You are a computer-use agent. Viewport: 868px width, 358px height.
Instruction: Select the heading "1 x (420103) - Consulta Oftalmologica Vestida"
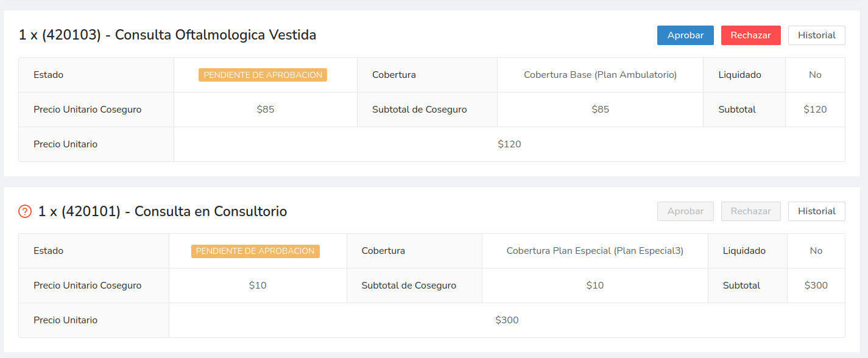168,35
